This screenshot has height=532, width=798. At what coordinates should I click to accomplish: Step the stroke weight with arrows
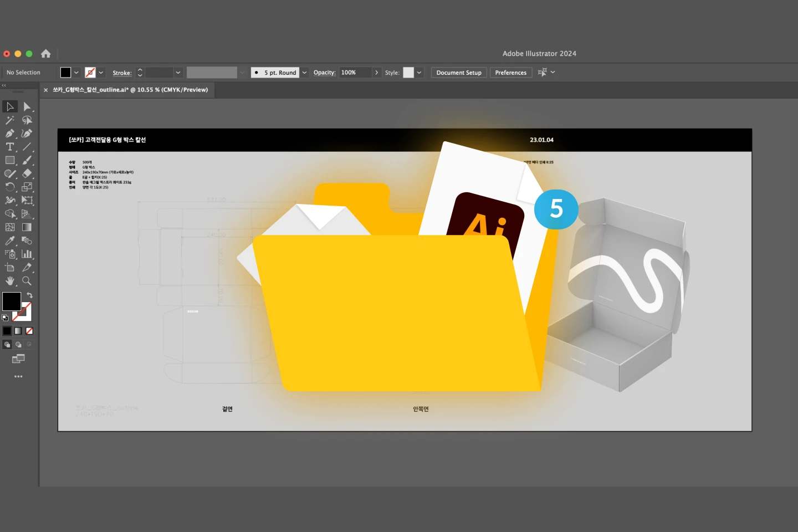140,73
